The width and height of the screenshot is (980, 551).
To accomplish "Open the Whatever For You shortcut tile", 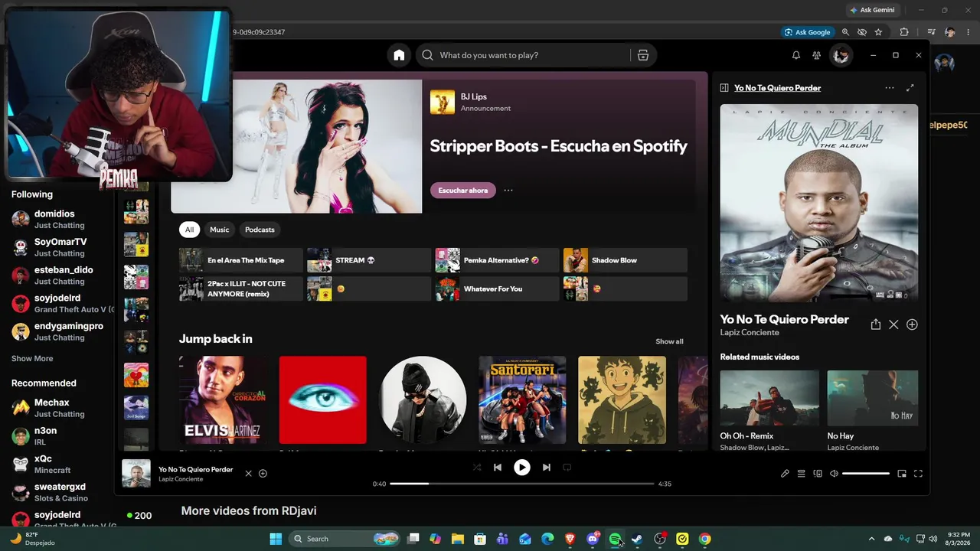I will tap(498, 289).
